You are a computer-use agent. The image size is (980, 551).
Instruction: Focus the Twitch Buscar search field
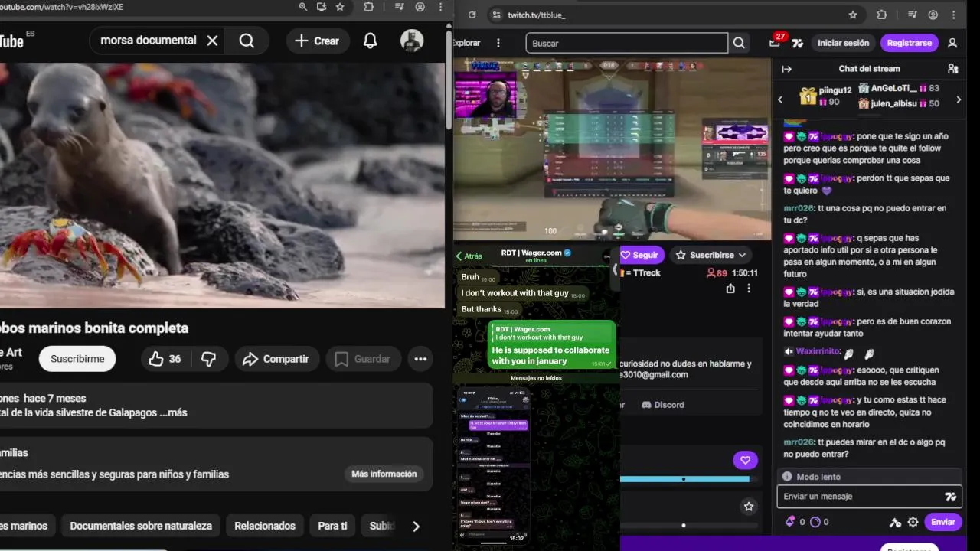(626, 43)
